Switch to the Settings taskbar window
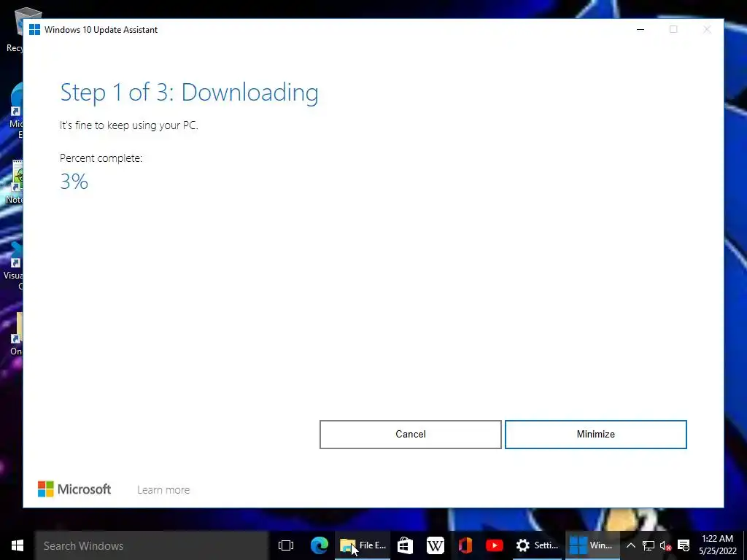The width and height of the screenshot is (747, 560). tap(537, 545)
